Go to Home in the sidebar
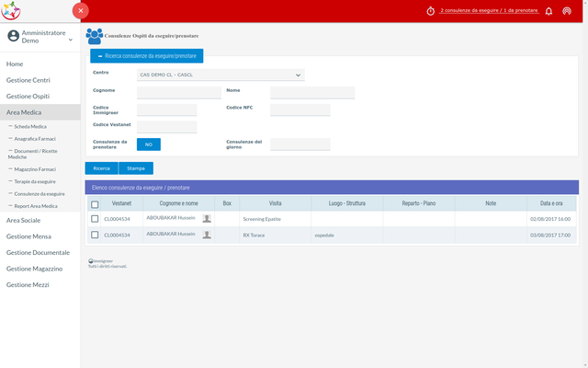Viewport: 588px width, 368px height. click(15, 63)
